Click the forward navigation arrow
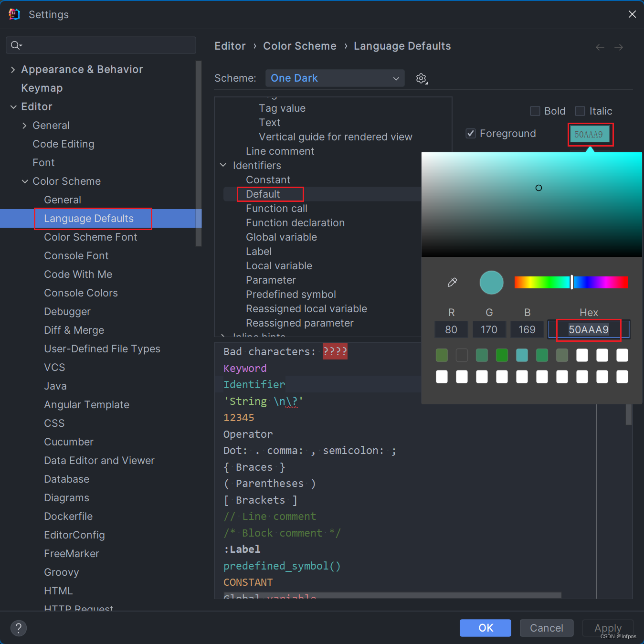The image size is (644, 644). pyautogui.click(x=619, y=47)
